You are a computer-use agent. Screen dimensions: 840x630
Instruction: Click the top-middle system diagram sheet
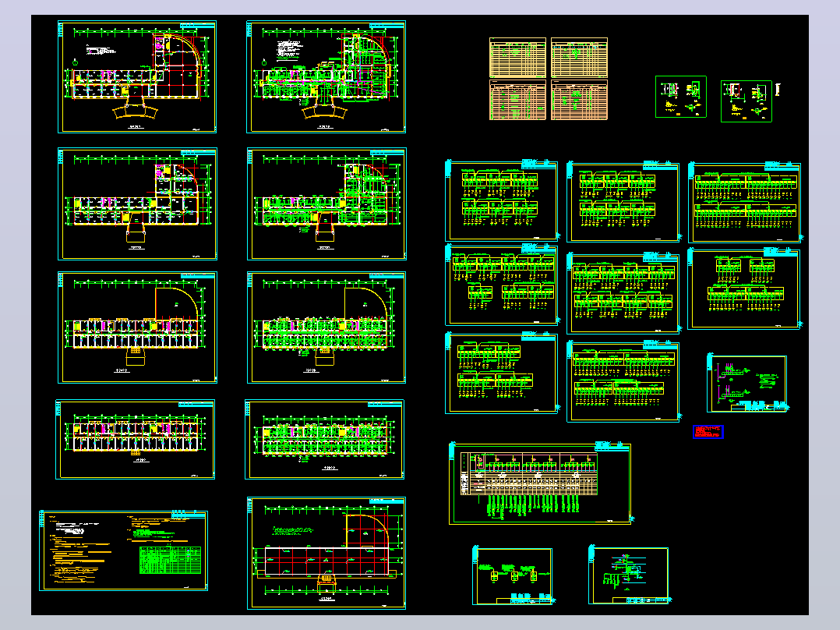[x=623, y=202]
